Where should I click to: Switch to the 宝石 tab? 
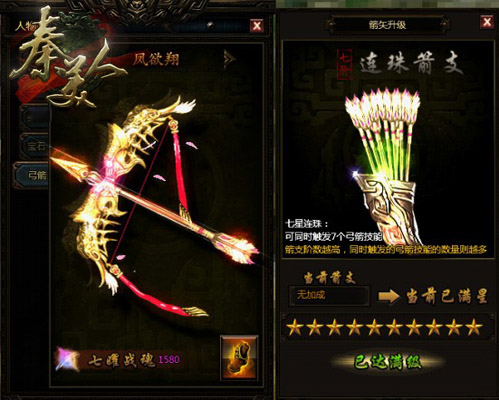(x=33, y=146)
